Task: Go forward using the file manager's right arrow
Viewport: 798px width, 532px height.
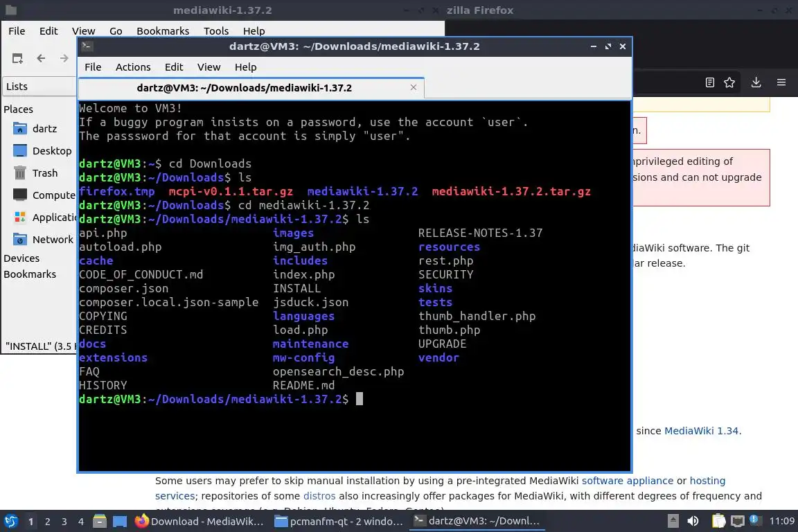Action: click(64, 59)
